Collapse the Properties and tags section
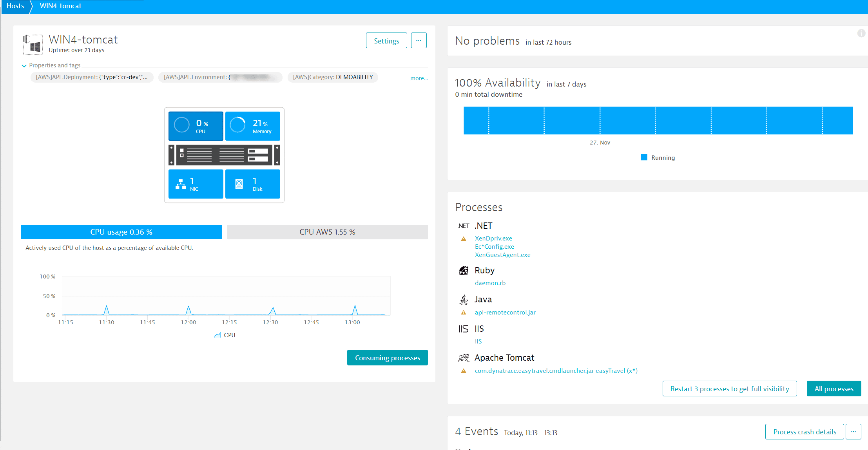Viewport: 868px width, 450px height. (24, 66)
